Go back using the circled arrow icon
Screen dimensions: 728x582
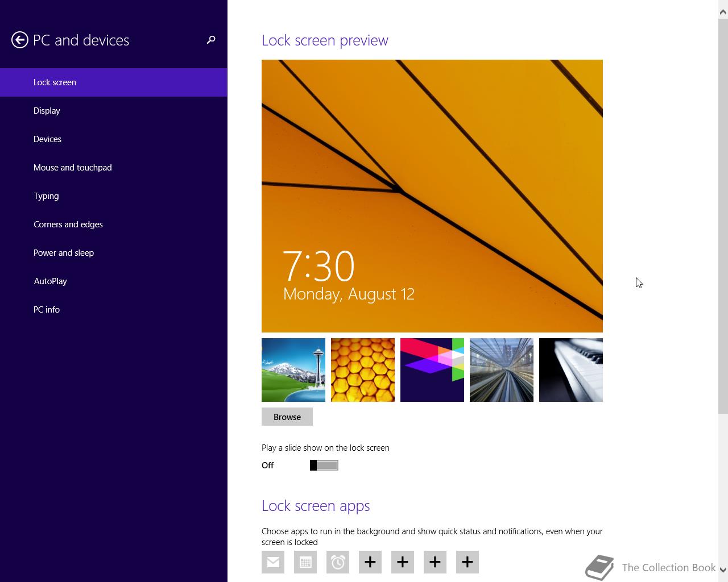tap(20, 40)
